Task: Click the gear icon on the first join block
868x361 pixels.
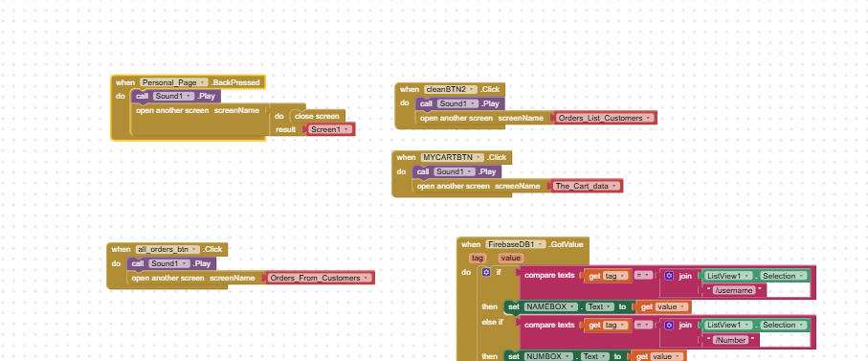Action: pyautogui.click(x=669, y=276)
